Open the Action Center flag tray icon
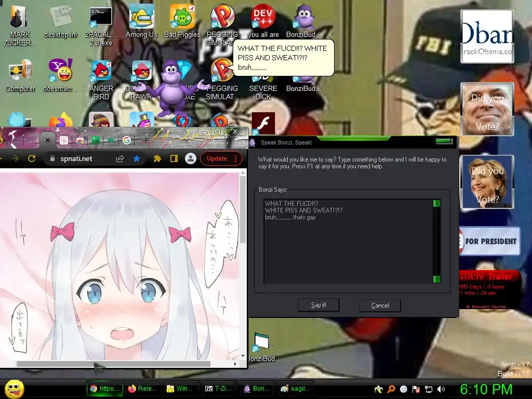Screen dimensions: 532x399 416,389
